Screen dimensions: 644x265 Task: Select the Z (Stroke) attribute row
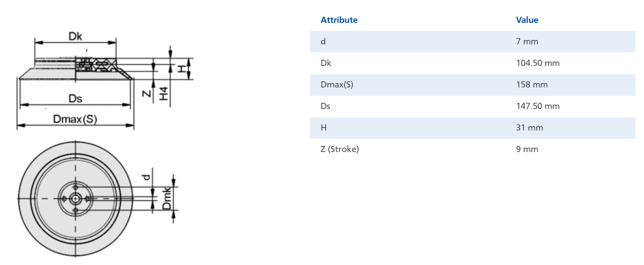[473, 149]
